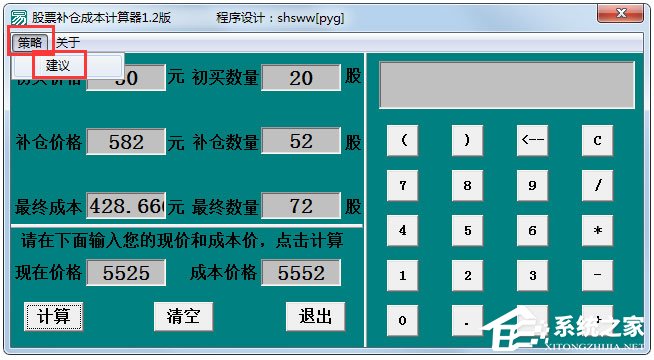Click the calculator divide / key

(x=597, y=185)
